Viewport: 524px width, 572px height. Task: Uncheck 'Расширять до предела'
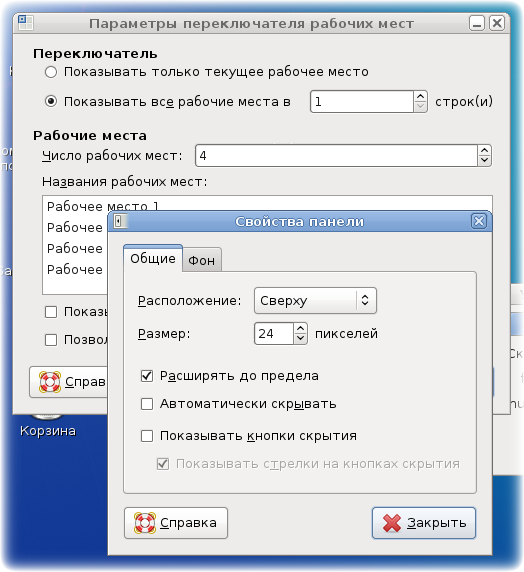pyautogui.click(x=147, y=376)
